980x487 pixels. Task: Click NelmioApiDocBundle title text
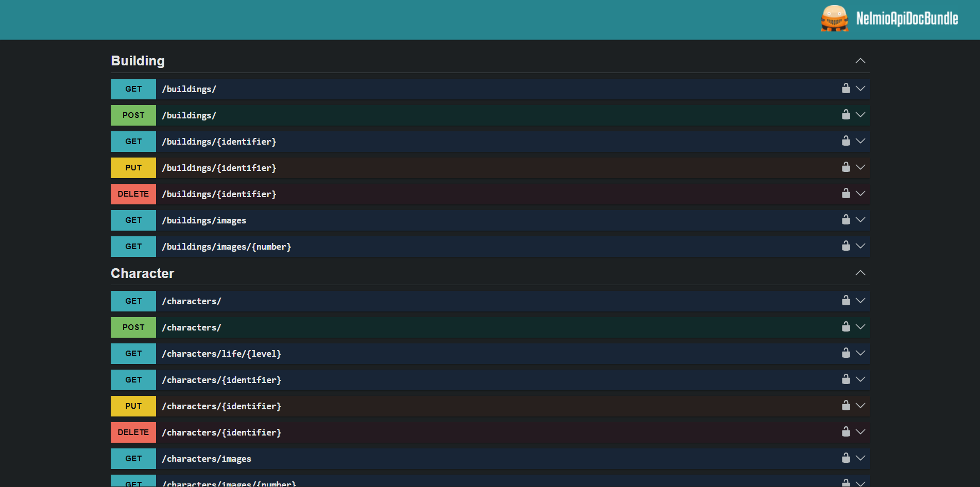[x=907, y=19]
